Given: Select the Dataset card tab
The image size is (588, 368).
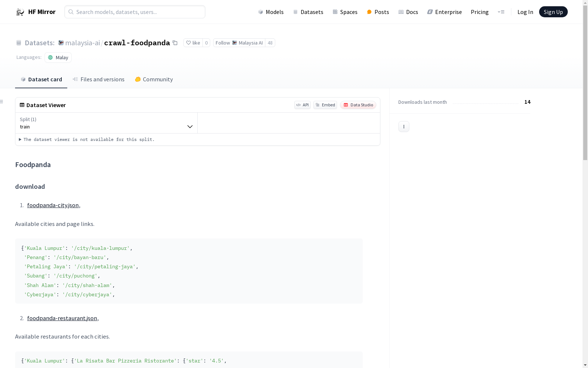Looking at the screenshot, I should (x=41, y=79).
